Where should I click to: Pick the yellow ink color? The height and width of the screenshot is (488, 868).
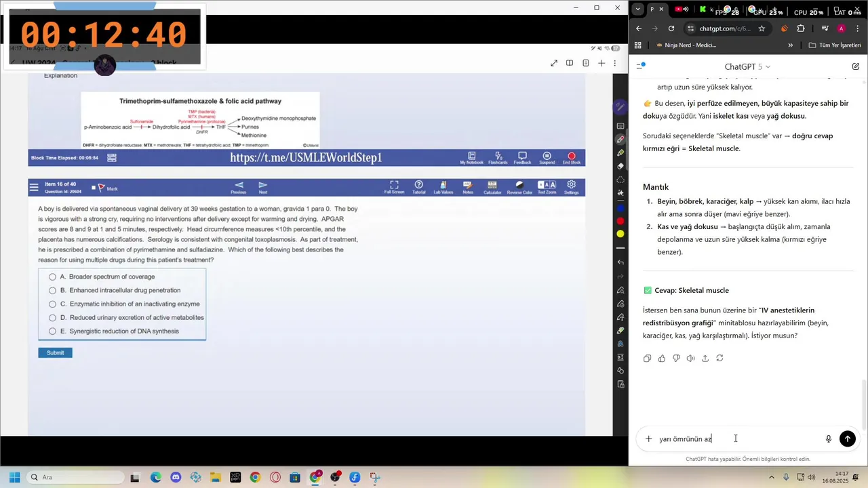(x=620, y=234)
